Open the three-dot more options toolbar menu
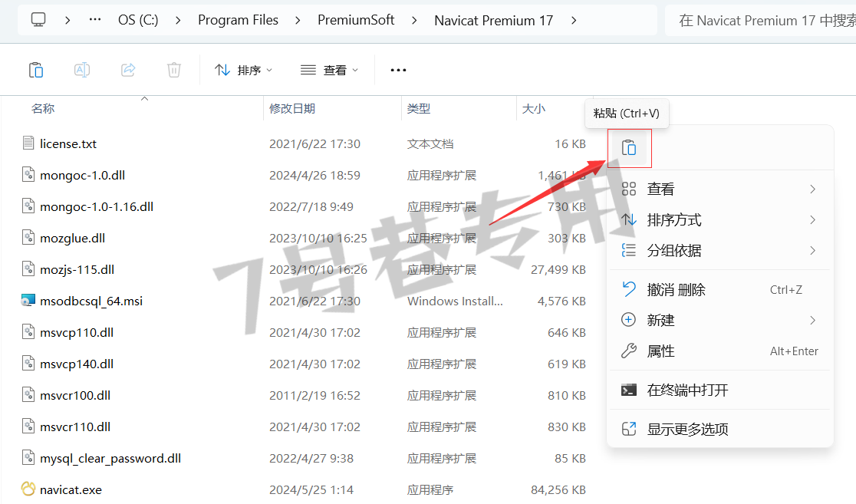Screen dimensions: 856x504 point(399,70)
